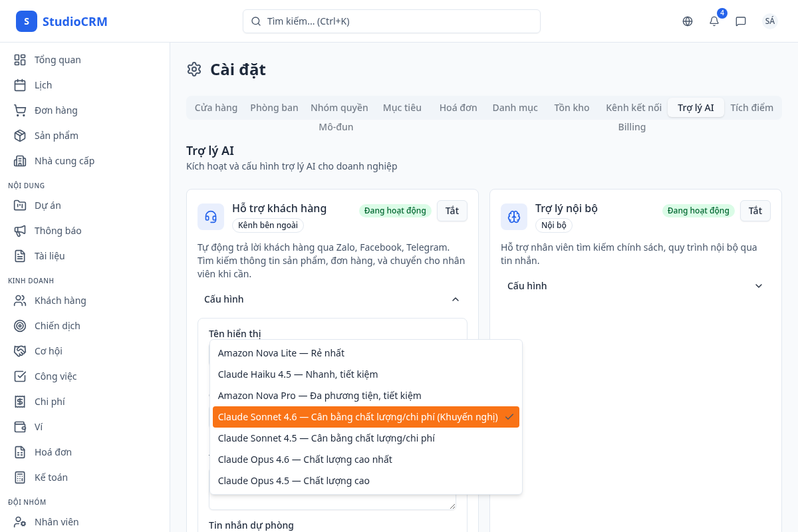Expand Cấu hình under Trợ lý nội bộ
798x532 pixels.
click(x=759, y=286)
